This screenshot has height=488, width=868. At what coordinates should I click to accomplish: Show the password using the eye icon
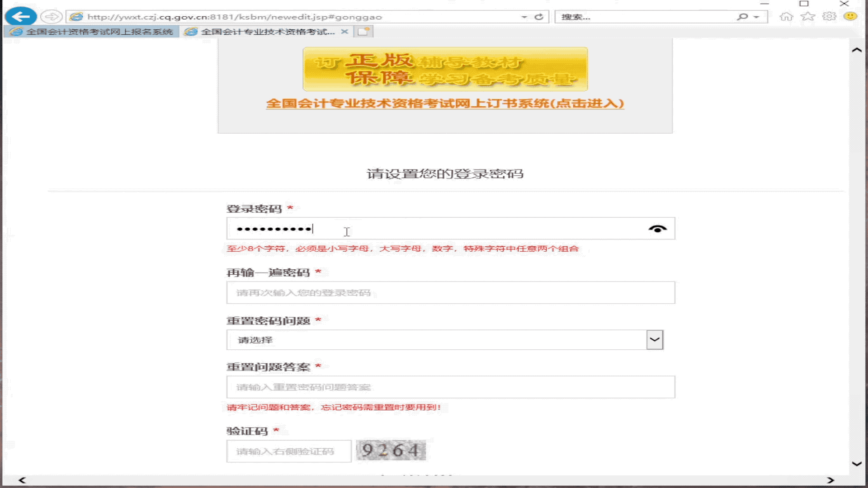coord(658,229)
